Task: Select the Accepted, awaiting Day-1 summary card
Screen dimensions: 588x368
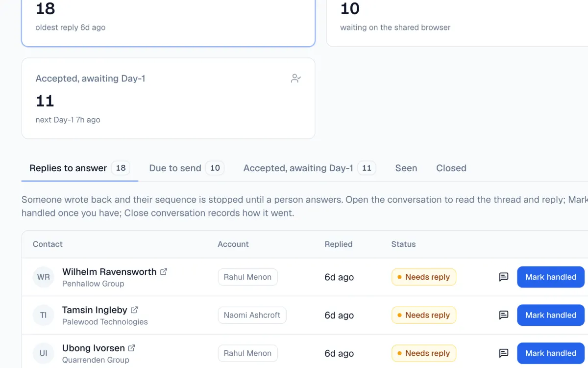Action: (168, 99)
